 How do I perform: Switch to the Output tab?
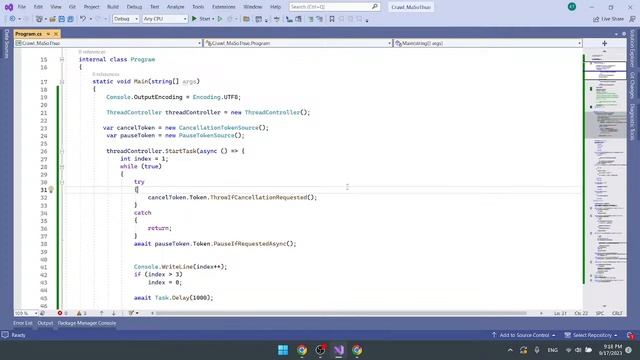(x=45, y=323)
